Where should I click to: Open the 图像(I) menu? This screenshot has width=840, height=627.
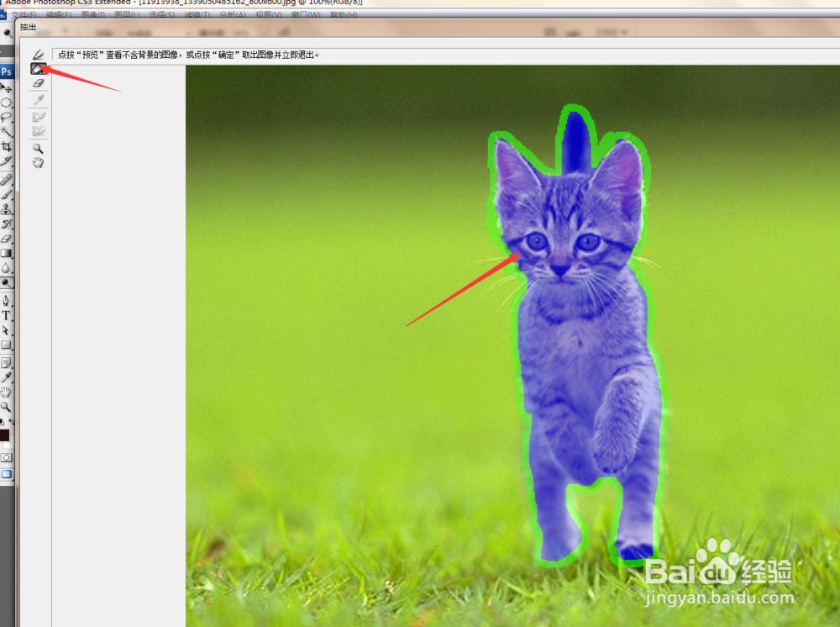[92, 14]
